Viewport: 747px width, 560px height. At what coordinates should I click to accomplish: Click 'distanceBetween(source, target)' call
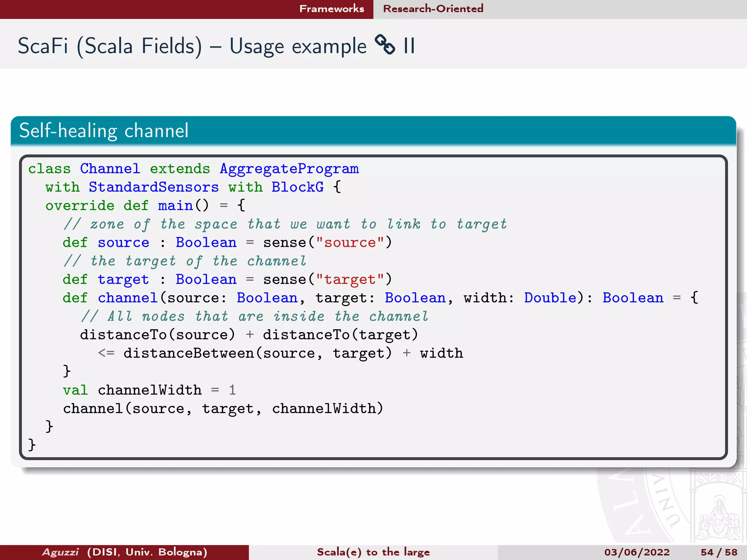point(258,353)
